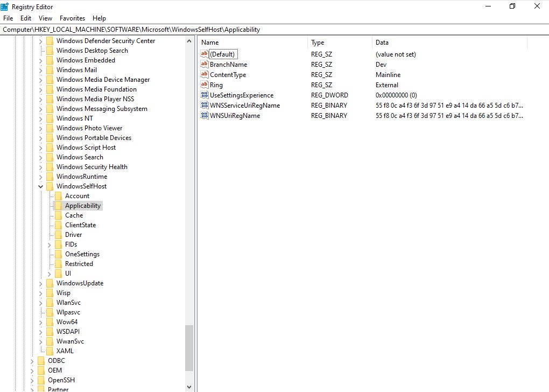Screen dimensions: 549x392
Task: Click the binary icon beside WNSServiceUriRegName
Action: [x=204, y=105]
